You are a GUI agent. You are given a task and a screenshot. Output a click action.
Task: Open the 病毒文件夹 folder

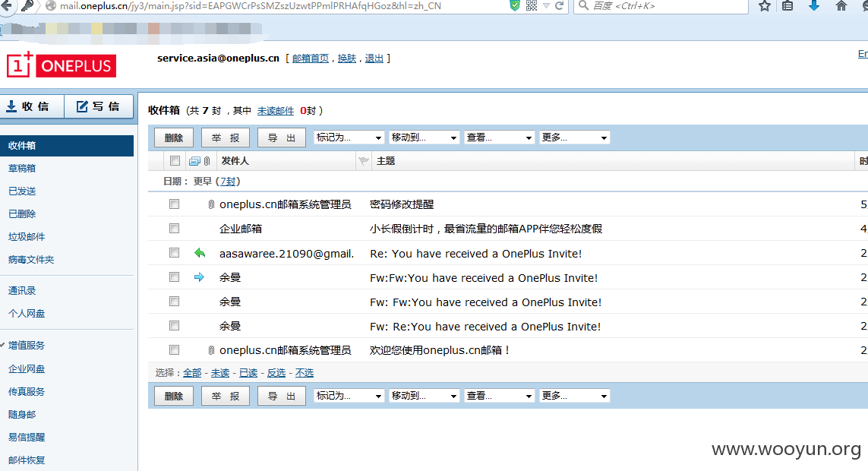coord(31,260)
